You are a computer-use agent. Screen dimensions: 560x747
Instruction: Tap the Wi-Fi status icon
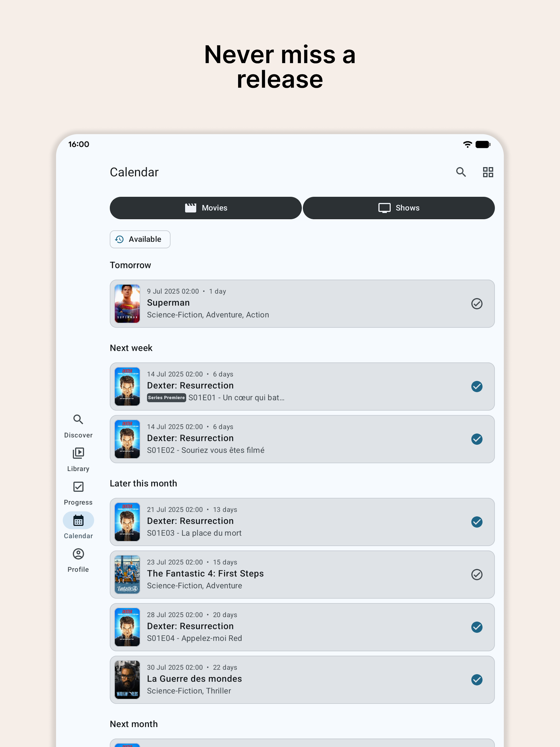(467, 144)
